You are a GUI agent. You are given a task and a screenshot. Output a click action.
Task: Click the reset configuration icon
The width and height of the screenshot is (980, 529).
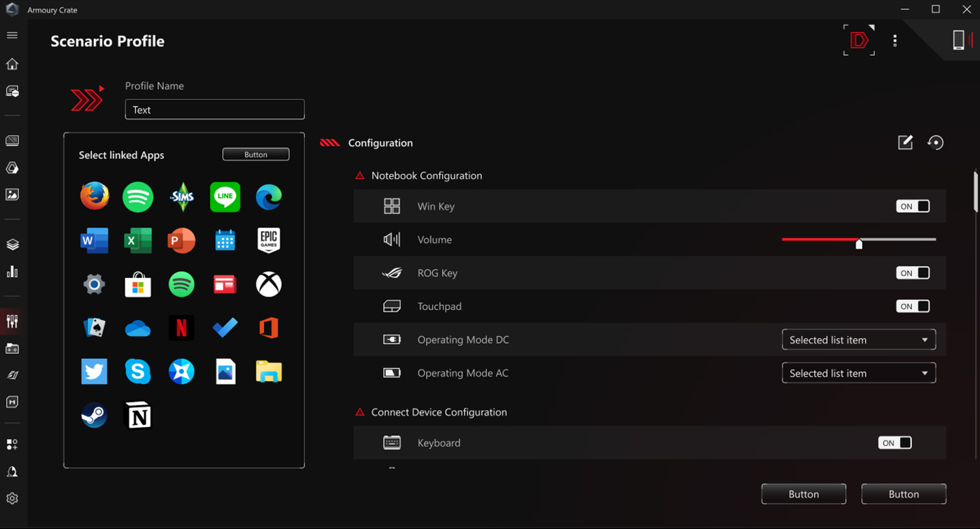click(936, 142)
